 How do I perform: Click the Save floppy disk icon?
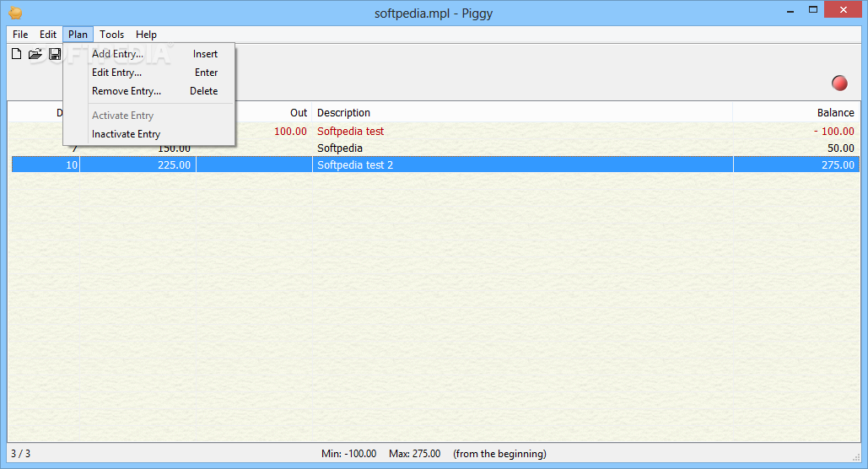coord(55,54)
